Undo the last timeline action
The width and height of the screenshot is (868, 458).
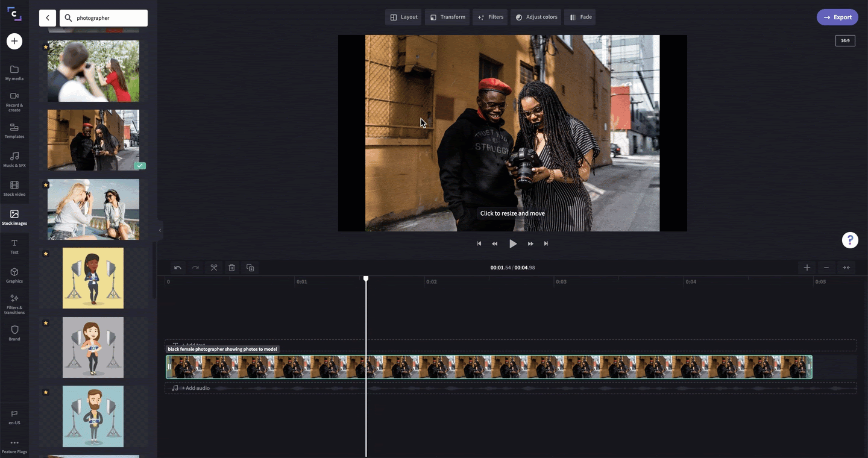coord(177,268)
